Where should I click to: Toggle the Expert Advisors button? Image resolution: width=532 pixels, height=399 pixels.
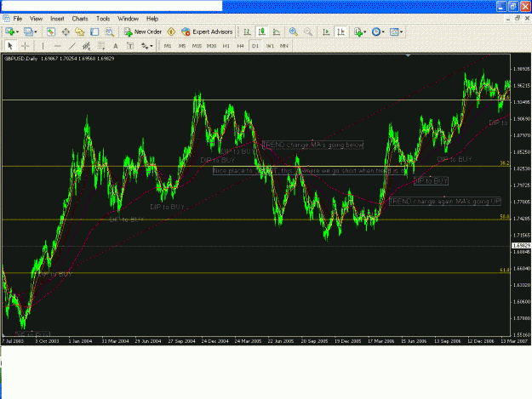click(207, 31)
